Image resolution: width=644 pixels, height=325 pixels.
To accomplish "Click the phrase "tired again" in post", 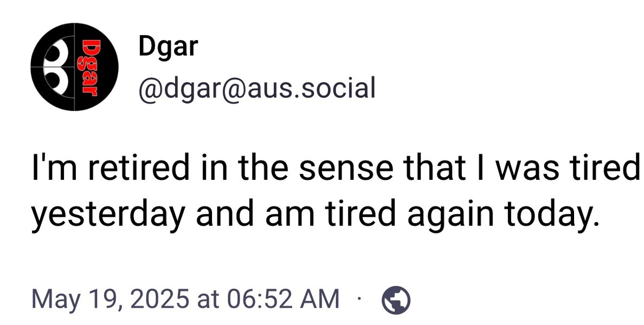I will point(410,214).
